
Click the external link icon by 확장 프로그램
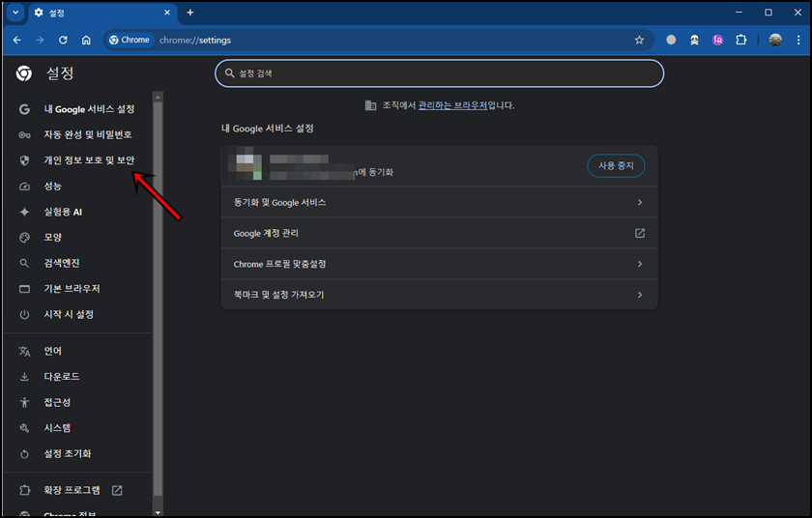pos(117,490)
